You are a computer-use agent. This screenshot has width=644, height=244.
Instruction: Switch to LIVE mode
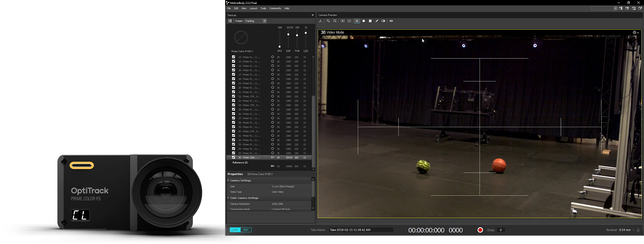235,230
